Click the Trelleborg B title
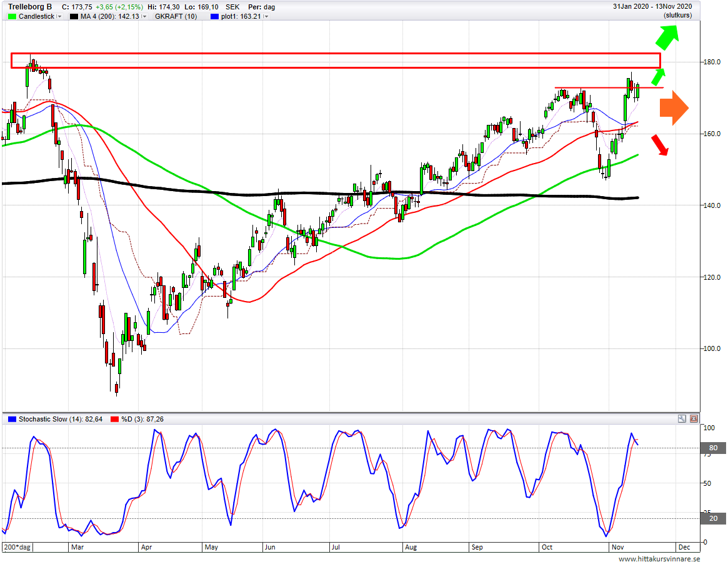Image resolution: width=728 pixels, height=562 pixels. point(30,7)
